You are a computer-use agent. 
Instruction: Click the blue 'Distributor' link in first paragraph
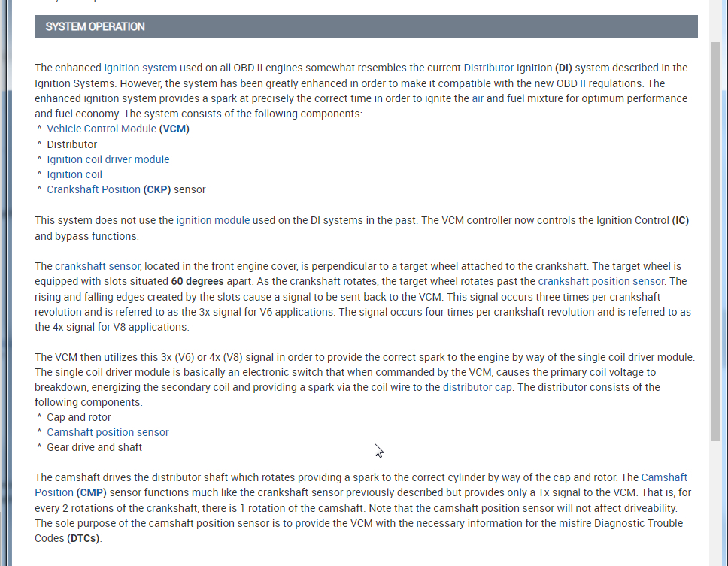coord(488,68)
